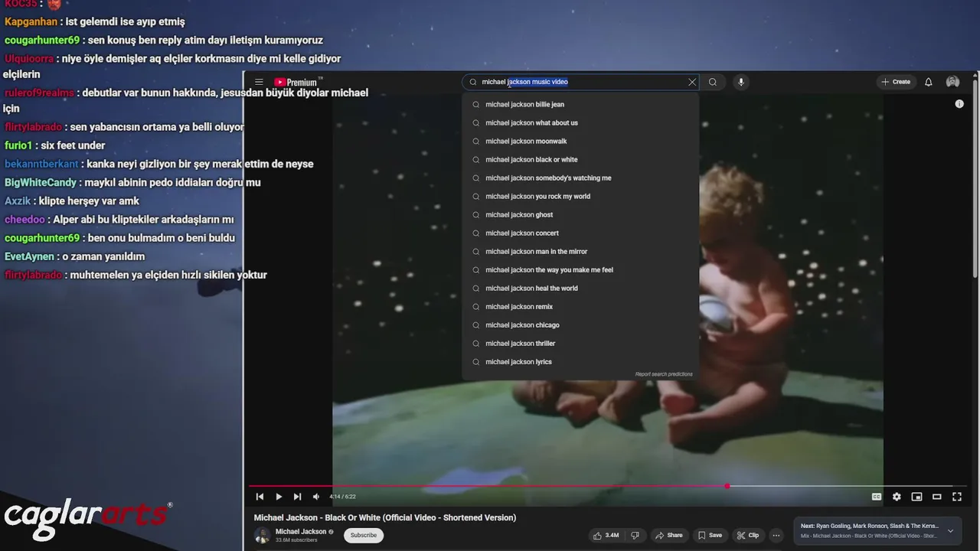This screenshot has height=551, width=980.
Task: Choose suggestion the way you make me feel
Action: click(580, 269)
